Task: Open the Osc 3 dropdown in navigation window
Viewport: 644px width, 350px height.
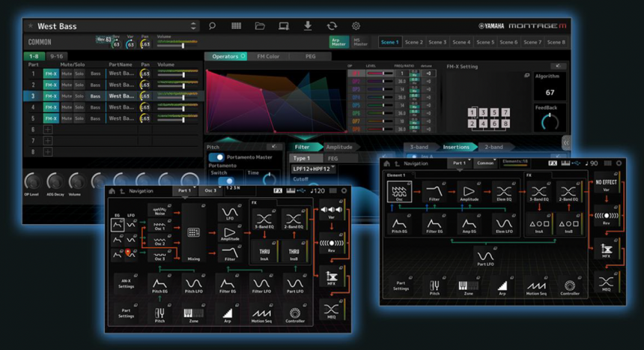Action: click(x=211, y=191)
